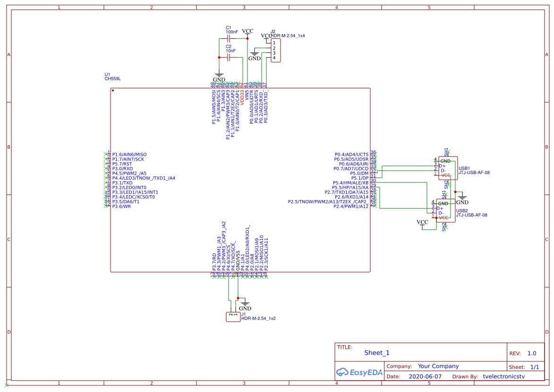Viewport: 554px width, 392px height.
Task: Click pin label P2.6/RXD1/A14
Action: click(x=351, y=197)
